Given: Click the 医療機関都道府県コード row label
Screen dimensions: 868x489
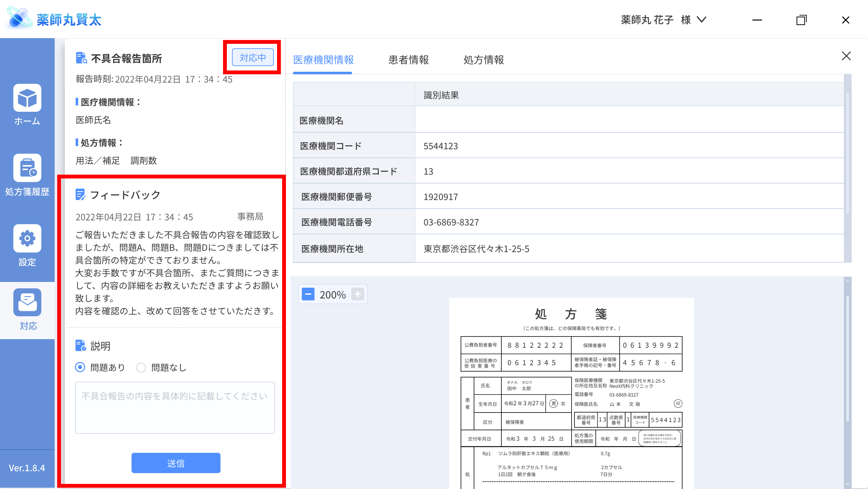Looking at the screenshot, I should pos(349,171).
